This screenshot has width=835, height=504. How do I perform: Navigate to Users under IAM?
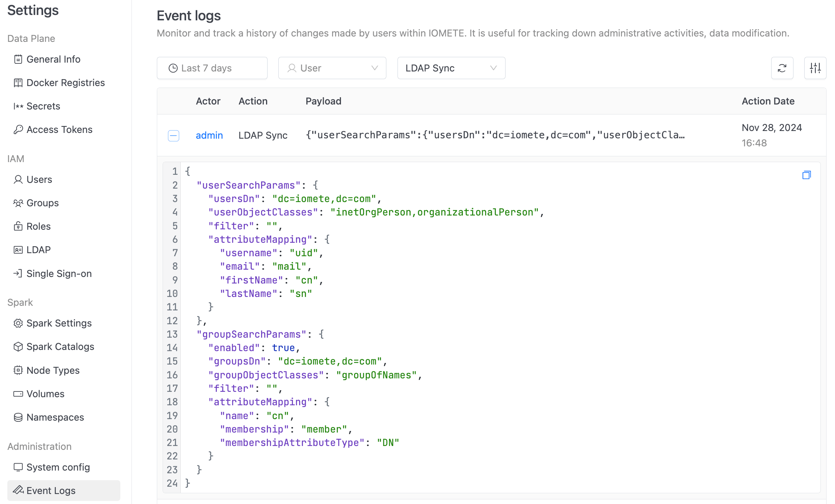pos(39,179)
